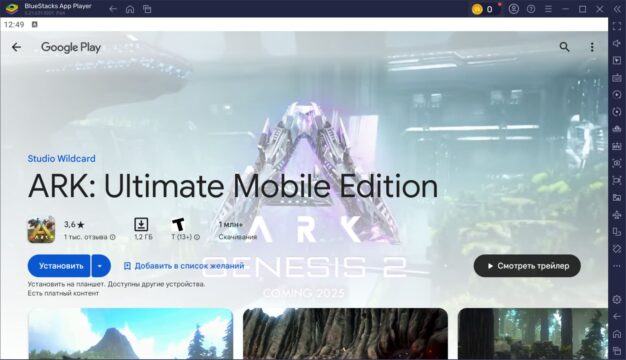Open BlueStacks account profile icon
The height and width of the screenshot is (360, 626).
coord(514,9)
